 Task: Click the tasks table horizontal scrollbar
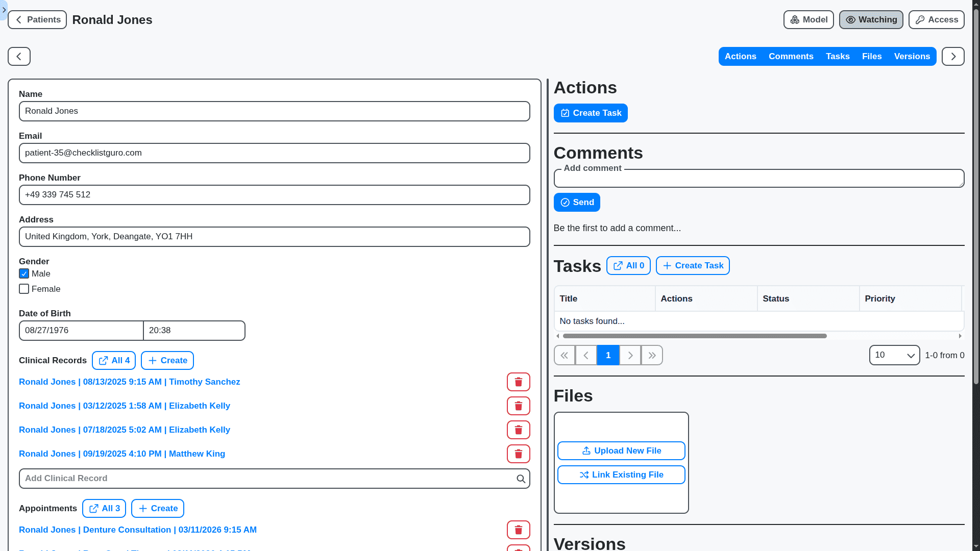click(x=694, y=336)
